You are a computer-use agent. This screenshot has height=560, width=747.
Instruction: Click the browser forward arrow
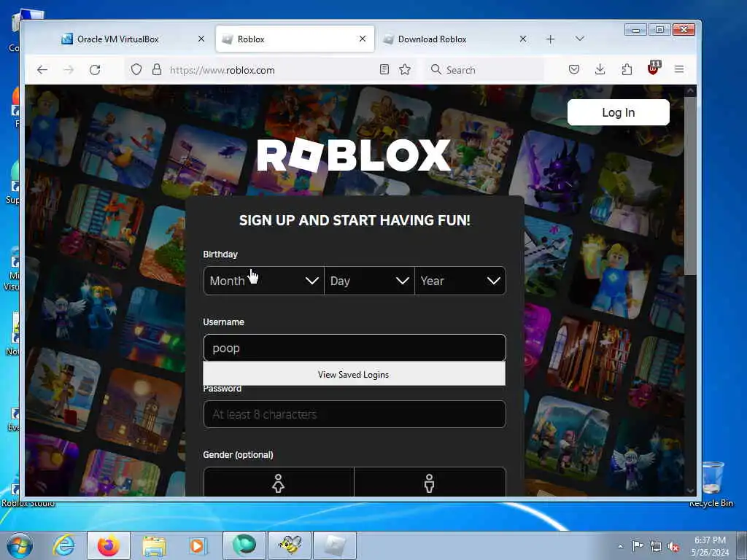pos(69,70)
